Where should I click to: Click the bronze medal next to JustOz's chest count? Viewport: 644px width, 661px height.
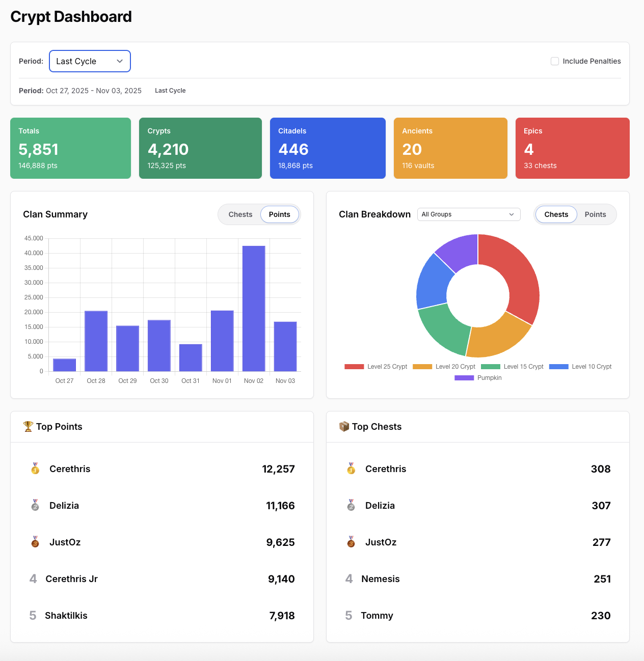(x=351, y=542)
